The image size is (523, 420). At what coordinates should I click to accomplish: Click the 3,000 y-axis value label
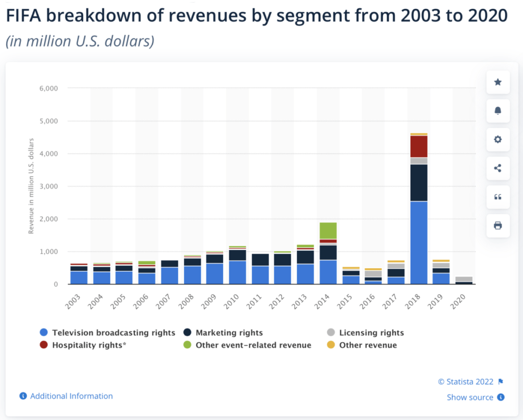(49, 186)
